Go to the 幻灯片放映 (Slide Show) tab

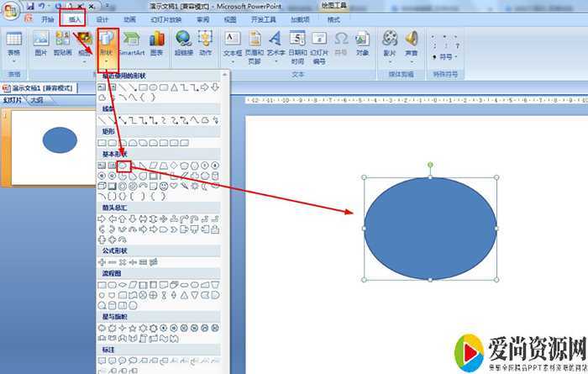(x=166, y=19)
